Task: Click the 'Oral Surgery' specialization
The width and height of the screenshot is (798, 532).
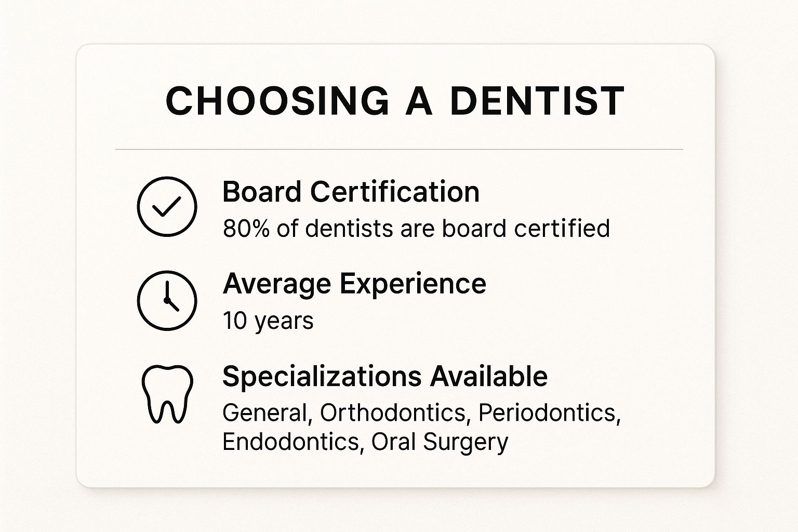Action: click(x=440, y=442)
